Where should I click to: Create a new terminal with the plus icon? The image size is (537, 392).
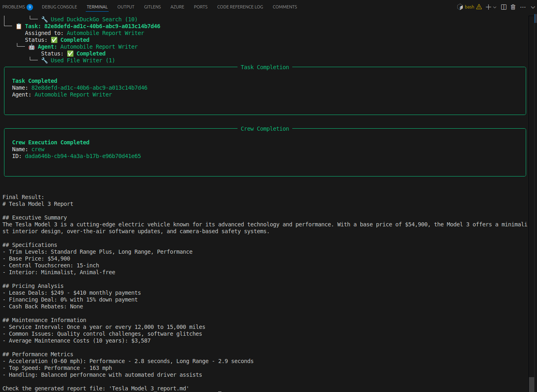488,7
